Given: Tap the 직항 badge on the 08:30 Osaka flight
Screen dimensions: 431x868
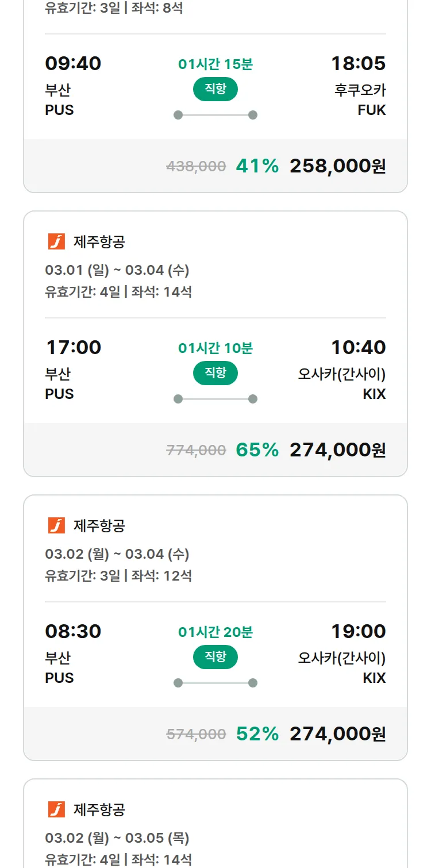Looking at the screenshot, I should point(215,657).
